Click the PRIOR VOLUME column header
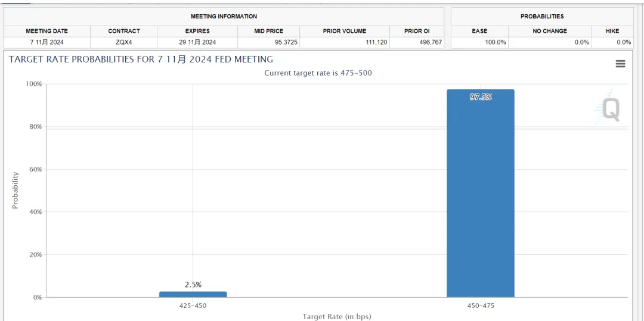This screenshot has width=644, height=321. pos(344,31)
